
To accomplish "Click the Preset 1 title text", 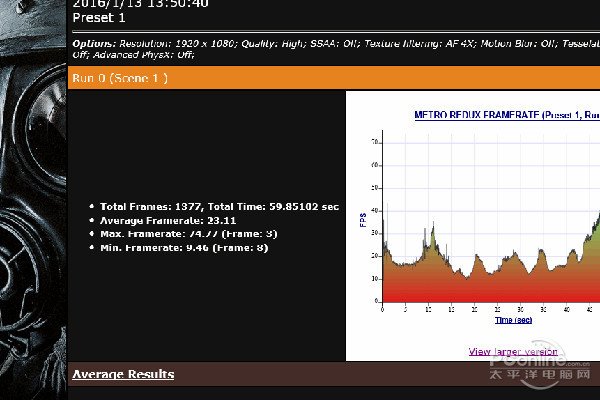I will pyautogui.click(x=99, y=18).
